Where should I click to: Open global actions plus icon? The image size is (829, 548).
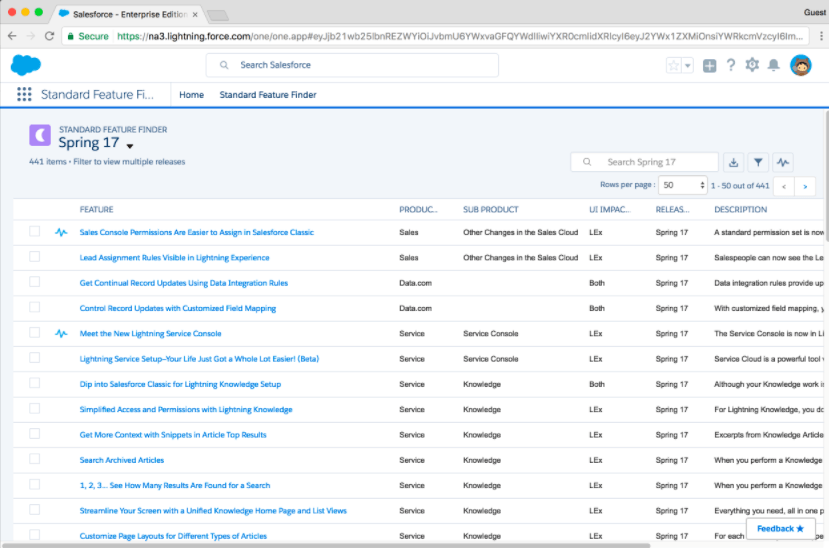coord(710,66)
